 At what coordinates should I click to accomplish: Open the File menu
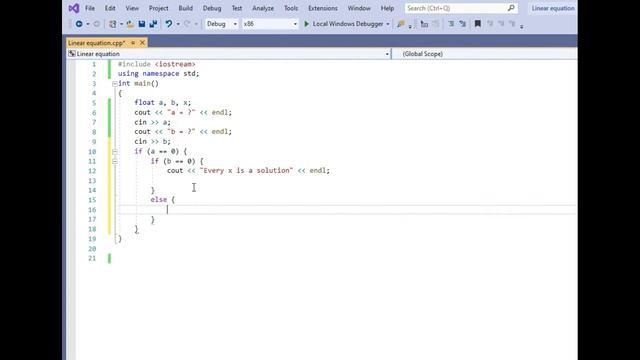point(90,8)
